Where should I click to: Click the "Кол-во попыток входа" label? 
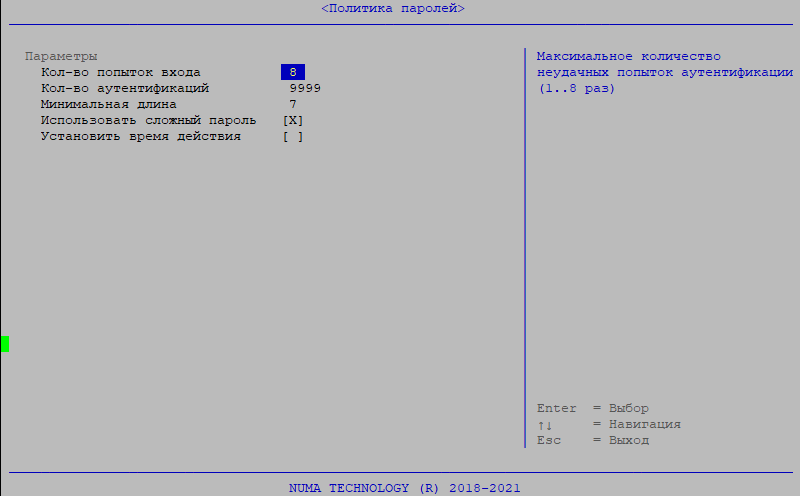click(x=120, y=72)
